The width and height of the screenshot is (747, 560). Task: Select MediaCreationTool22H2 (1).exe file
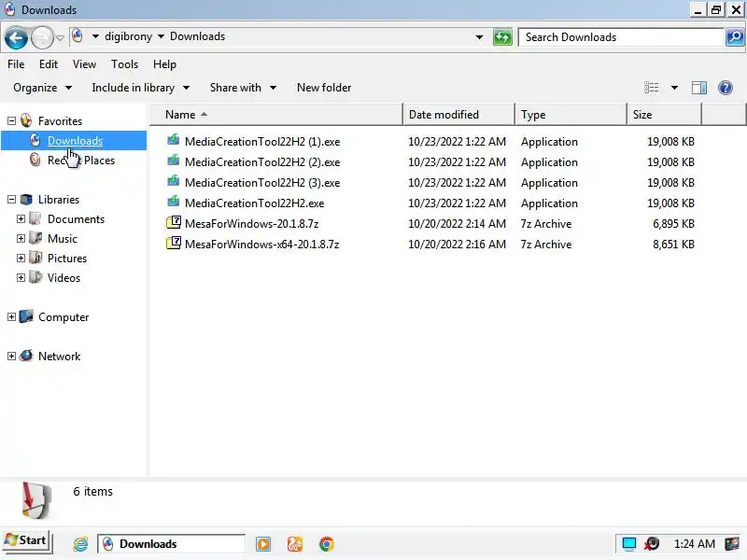click(x=262, y=142)
